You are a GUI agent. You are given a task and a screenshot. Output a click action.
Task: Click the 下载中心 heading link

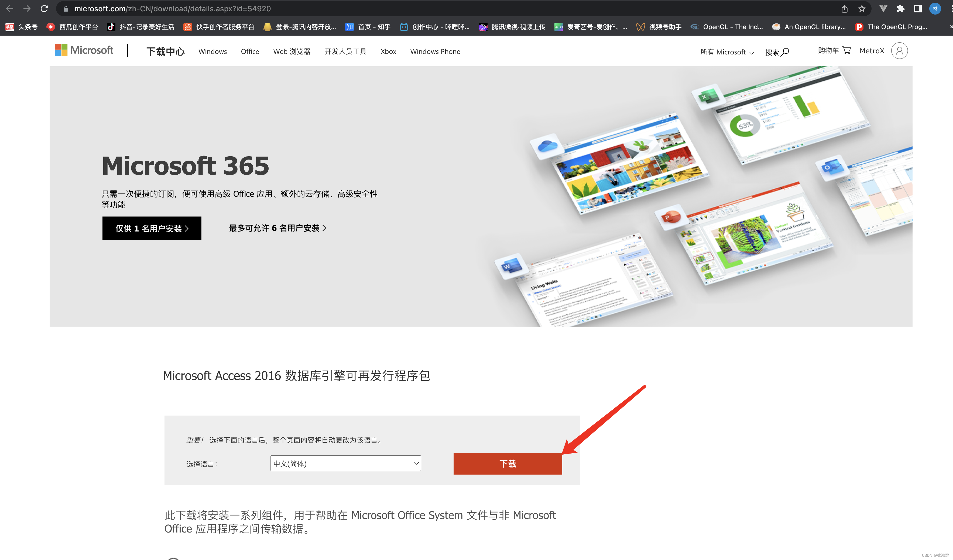click(166, 51)
